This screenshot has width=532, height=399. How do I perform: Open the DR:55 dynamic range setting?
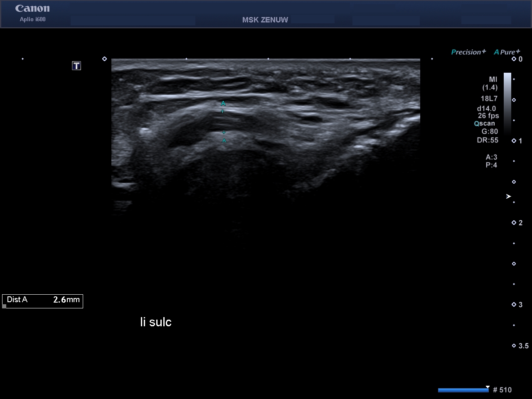(x=487, y=140)
